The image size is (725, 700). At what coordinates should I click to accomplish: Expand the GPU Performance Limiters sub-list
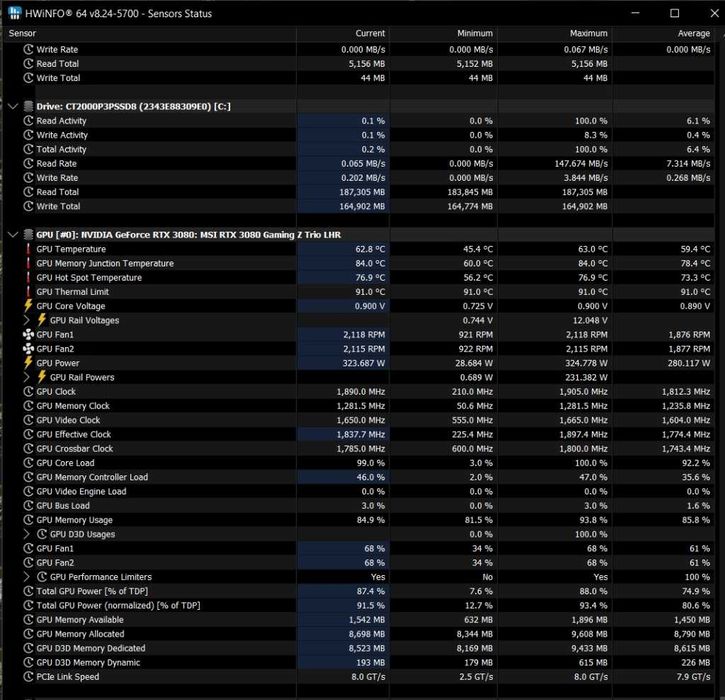pos(26,577)
